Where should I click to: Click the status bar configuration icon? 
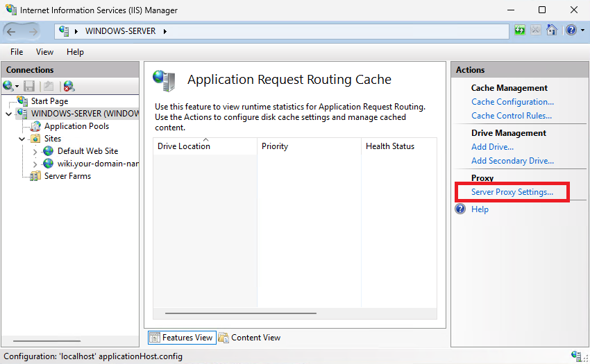coord(575,355)
